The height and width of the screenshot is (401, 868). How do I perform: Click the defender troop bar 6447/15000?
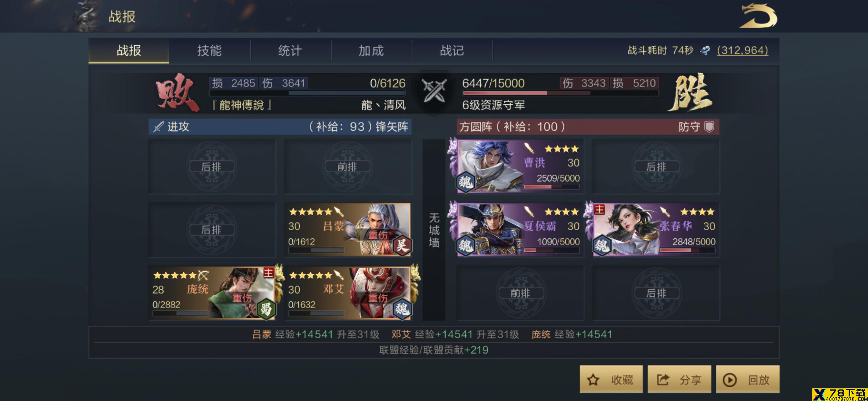560,88
